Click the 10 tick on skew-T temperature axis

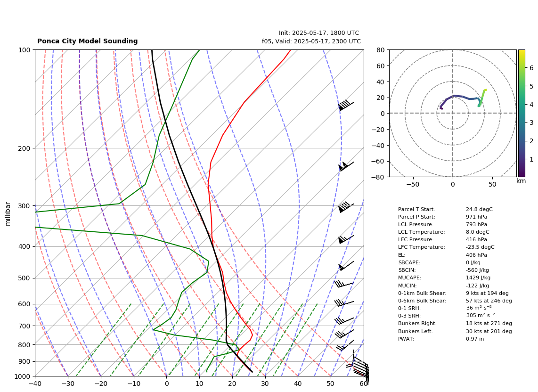click(x=199, y=384)
